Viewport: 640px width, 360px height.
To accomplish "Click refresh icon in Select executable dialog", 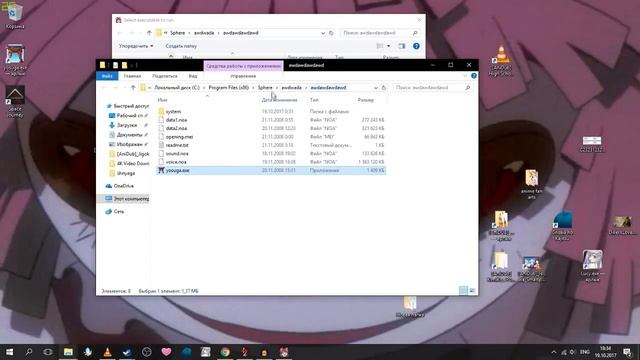I will pyautogui.click(x=331, y=33).
